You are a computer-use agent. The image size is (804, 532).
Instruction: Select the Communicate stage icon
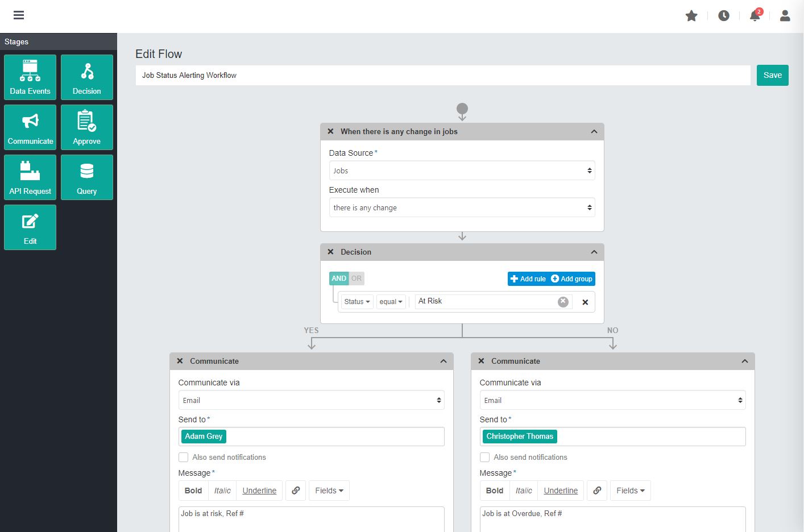pyautogui.click(x=30, y=127)
